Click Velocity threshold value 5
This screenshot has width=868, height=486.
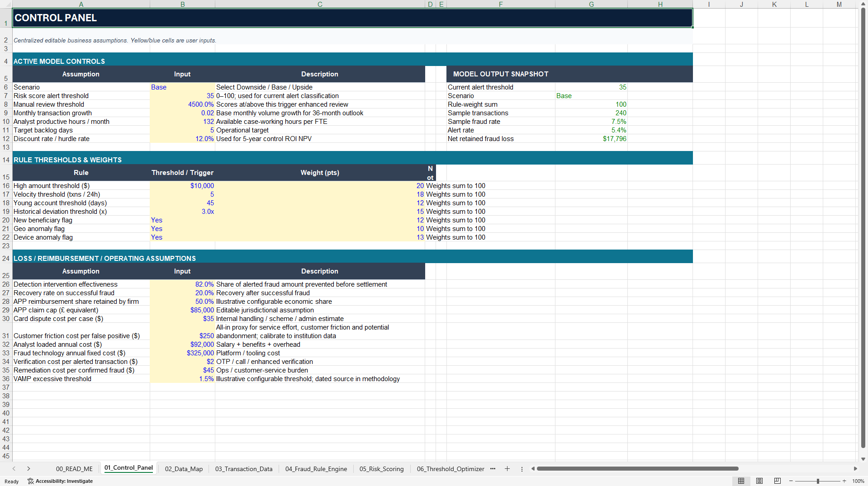click(182, 194)
